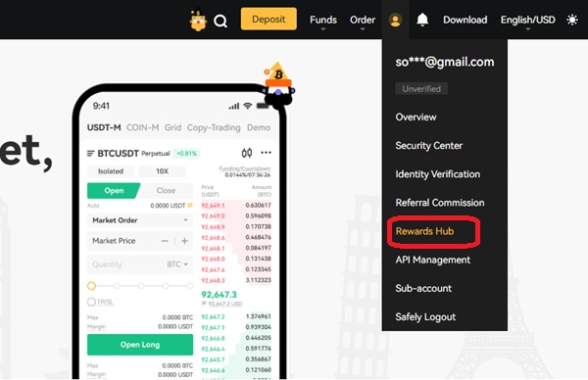The image size is (588, 380).
Task: Click the green Open Long button
Action: coord(140,345)
